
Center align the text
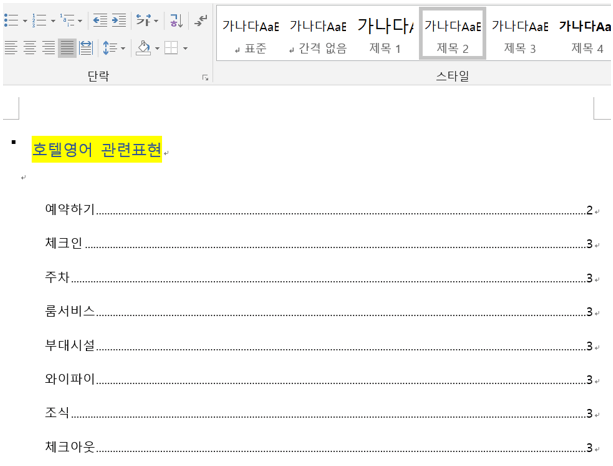30,48
